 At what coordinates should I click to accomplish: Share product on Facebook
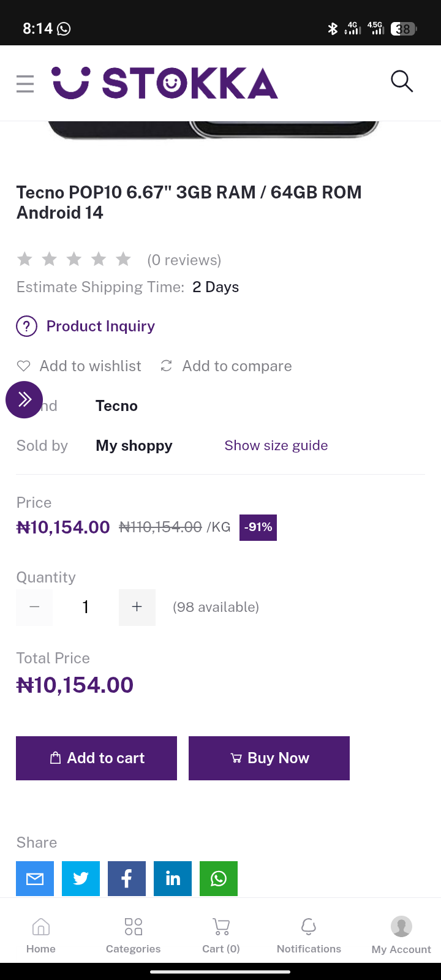127,878
